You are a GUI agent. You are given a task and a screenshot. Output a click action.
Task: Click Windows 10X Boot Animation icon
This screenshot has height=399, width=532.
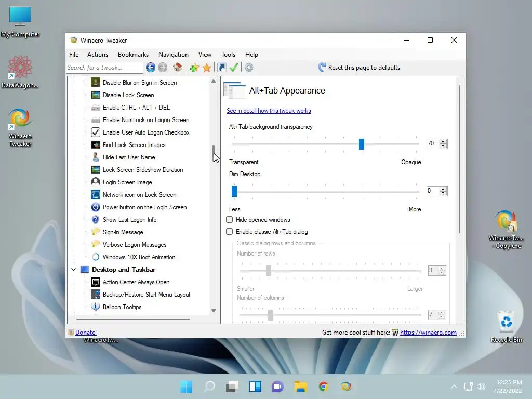96,257
